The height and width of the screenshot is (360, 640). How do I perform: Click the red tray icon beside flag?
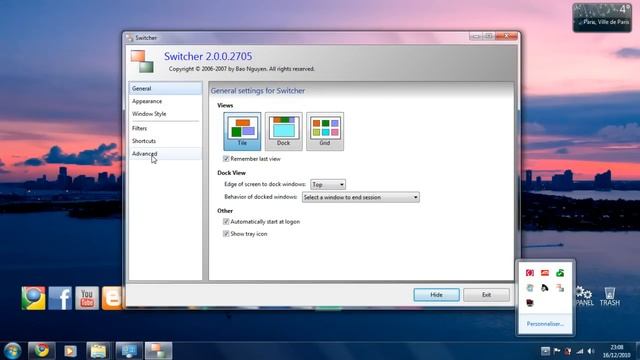568,351
